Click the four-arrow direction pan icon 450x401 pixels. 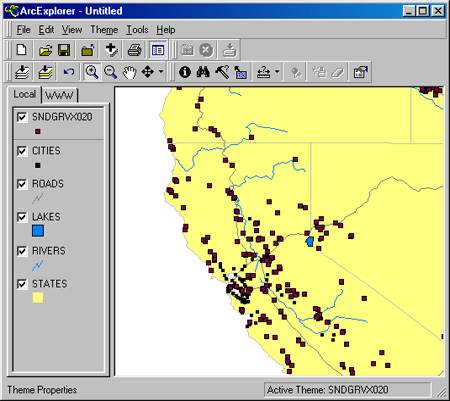coord(148,72)
